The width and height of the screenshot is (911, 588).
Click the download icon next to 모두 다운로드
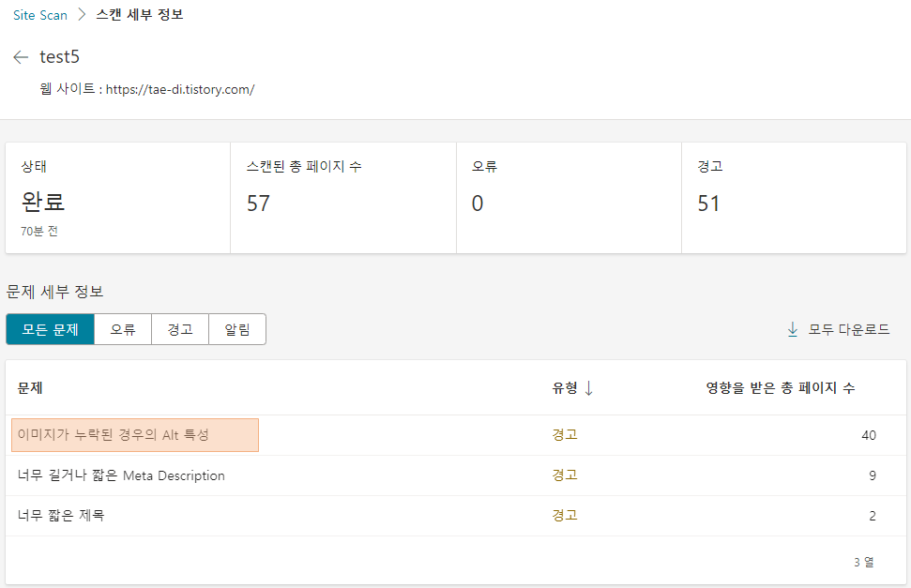coord(791,329)
